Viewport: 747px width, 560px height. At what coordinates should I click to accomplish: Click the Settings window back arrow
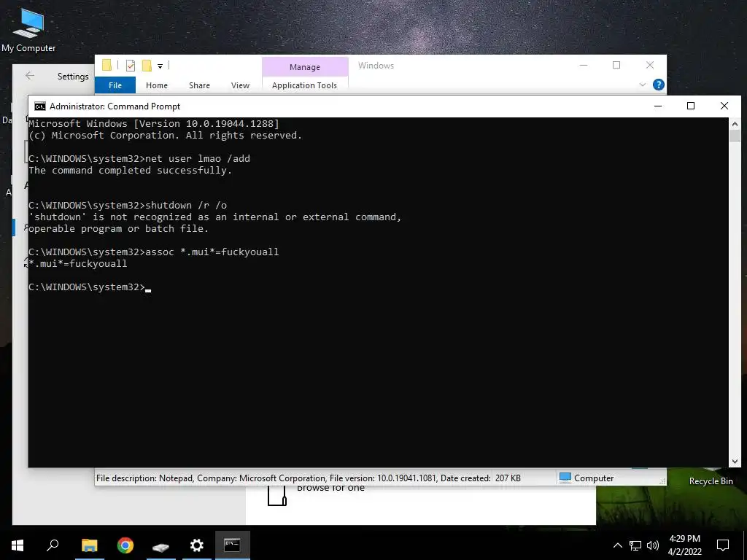[x=29, y=76]
